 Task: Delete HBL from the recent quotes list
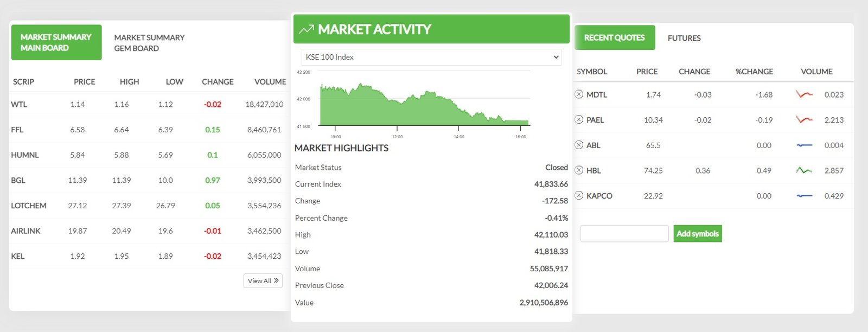(x=579, y=170)
